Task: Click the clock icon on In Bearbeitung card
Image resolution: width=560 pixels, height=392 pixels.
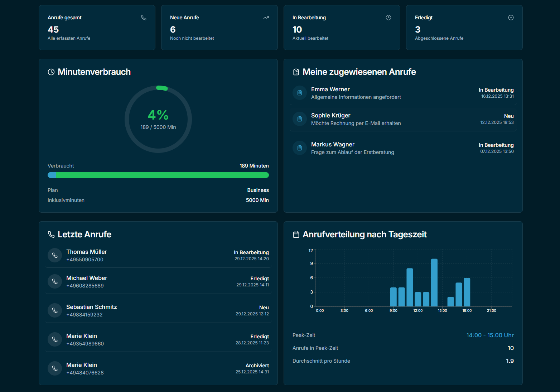Action: tap(388, 17)
